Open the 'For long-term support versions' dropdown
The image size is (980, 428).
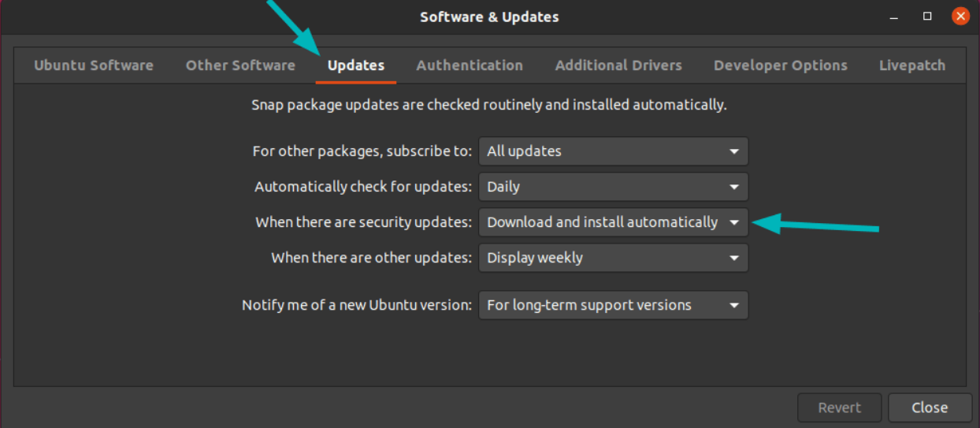point(613,305)
